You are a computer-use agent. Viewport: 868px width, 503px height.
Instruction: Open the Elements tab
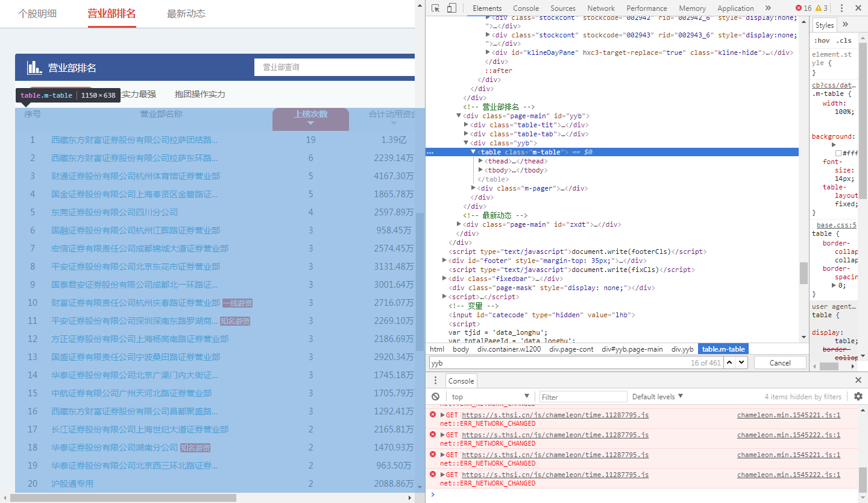pos(487,8)
